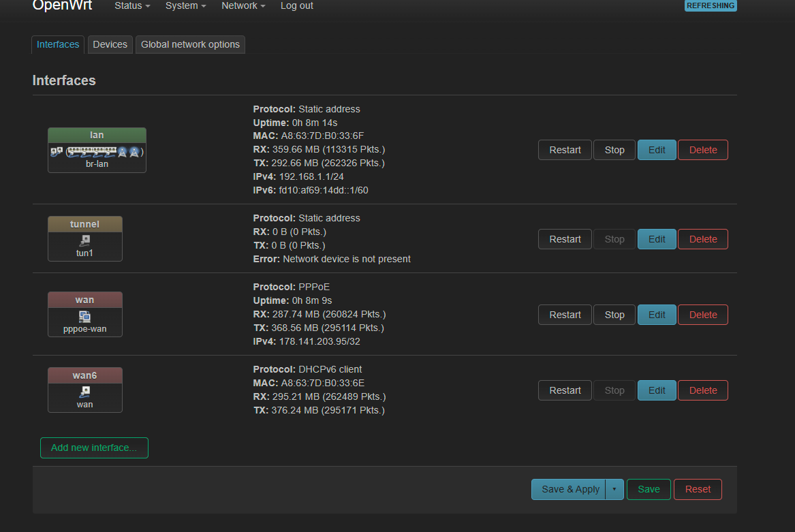Delete the tunnel interface
This screenshot has width=795, height=532.
click(x=703, y=239)
